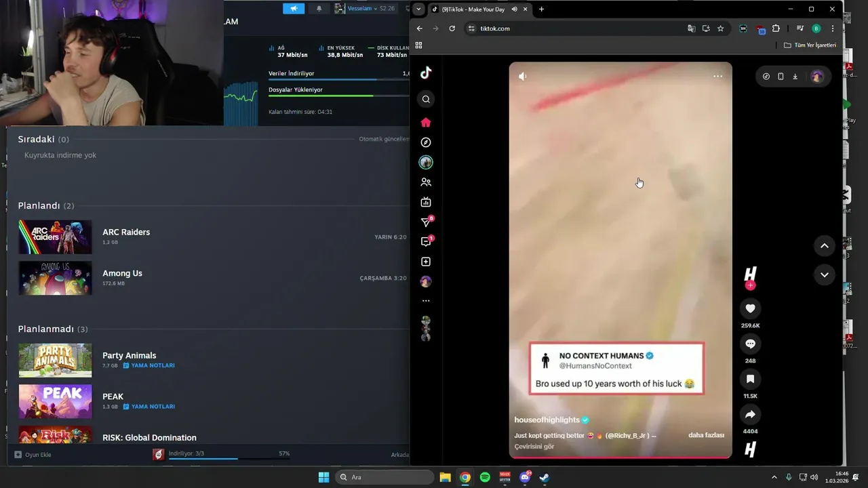Save video with bookmark icon

tap(750, 379)
